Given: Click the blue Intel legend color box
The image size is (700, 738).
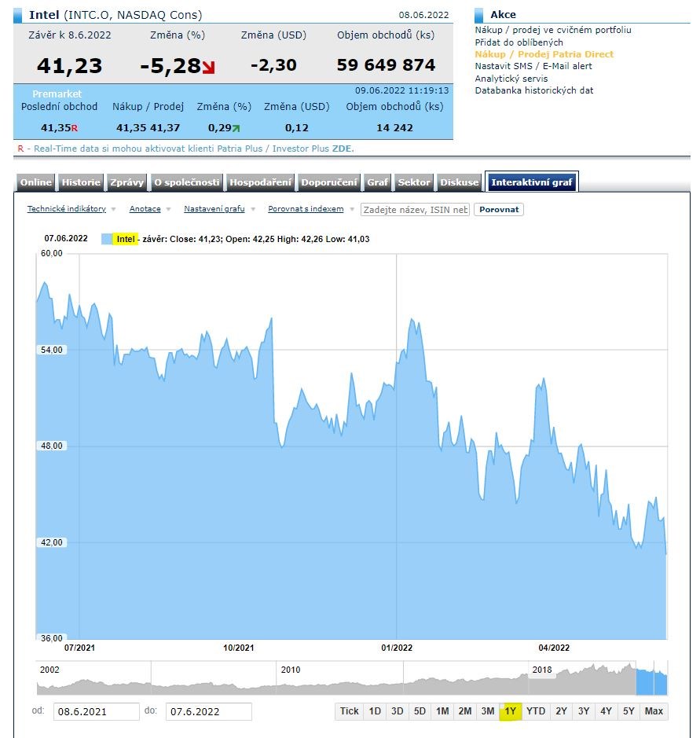Looking at the screenshot, I should pyautogui.click(x=107, y=239).
